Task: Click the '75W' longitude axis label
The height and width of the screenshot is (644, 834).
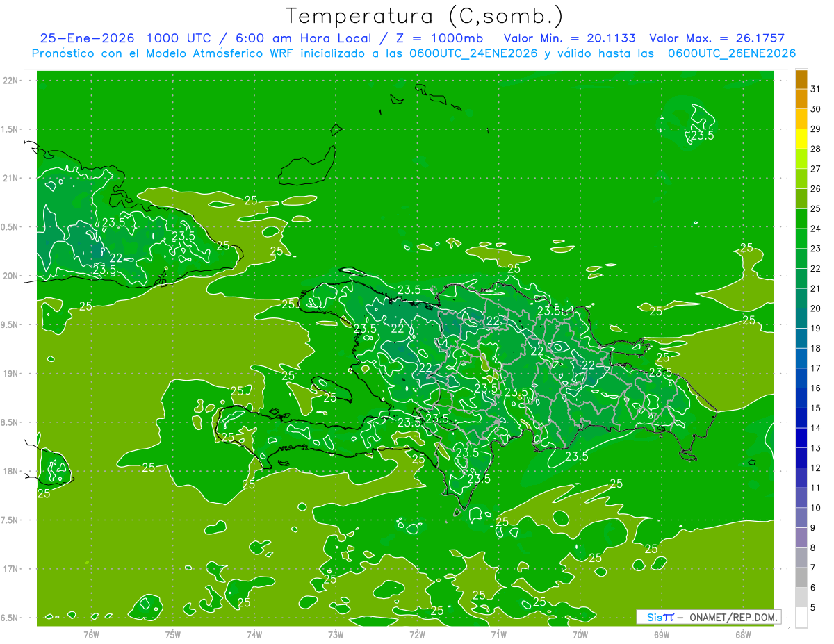Action: pyautogui.click(x=173, y=635)
